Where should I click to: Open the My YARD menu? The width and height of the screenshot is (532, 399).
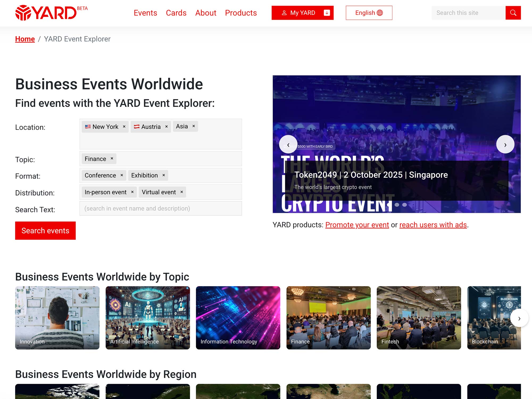coord(302,13)
